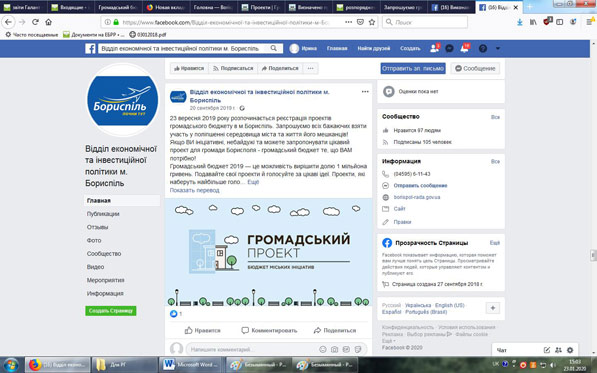Select Главная in the page sidebar

122,201
